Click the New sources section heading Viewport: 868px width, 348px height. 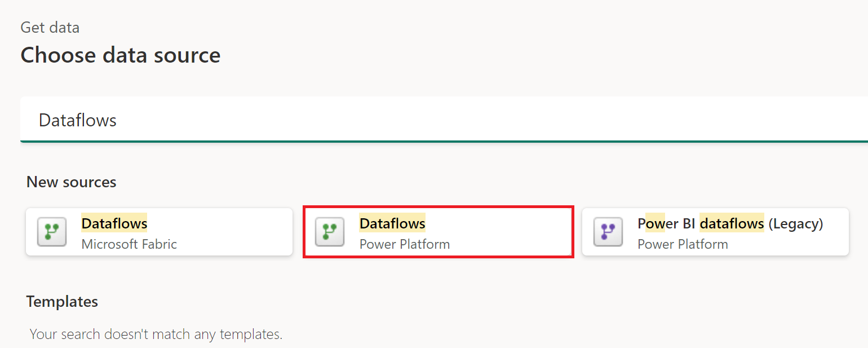tap(71, 182)
